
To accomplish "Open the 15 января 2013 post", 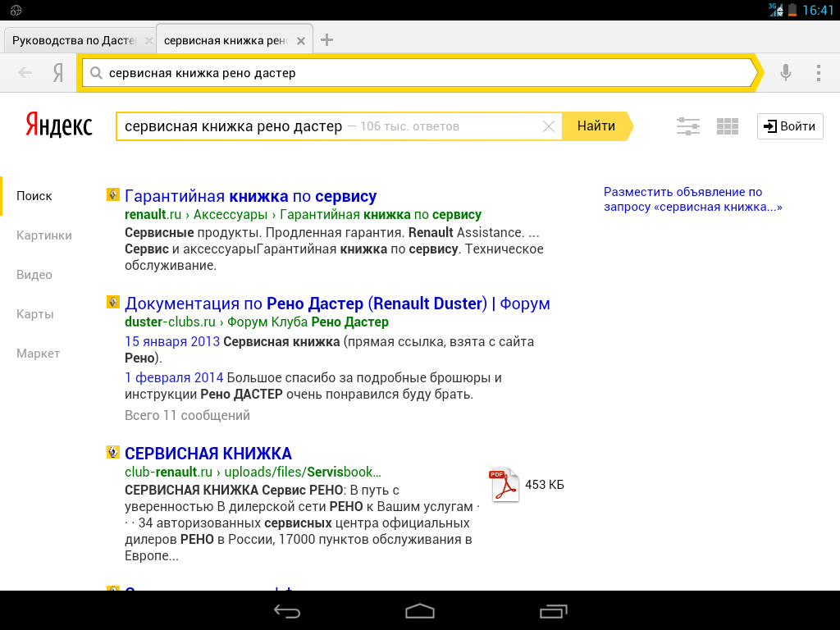I will [x=172, y=342].
